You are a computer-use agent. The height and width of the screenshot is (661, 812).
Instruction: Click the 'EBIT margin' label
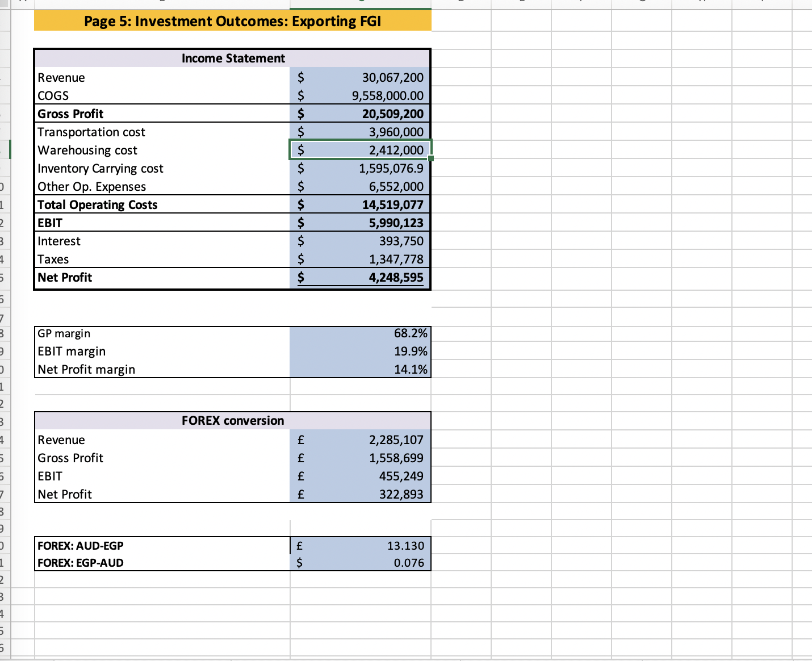[72, 352]
